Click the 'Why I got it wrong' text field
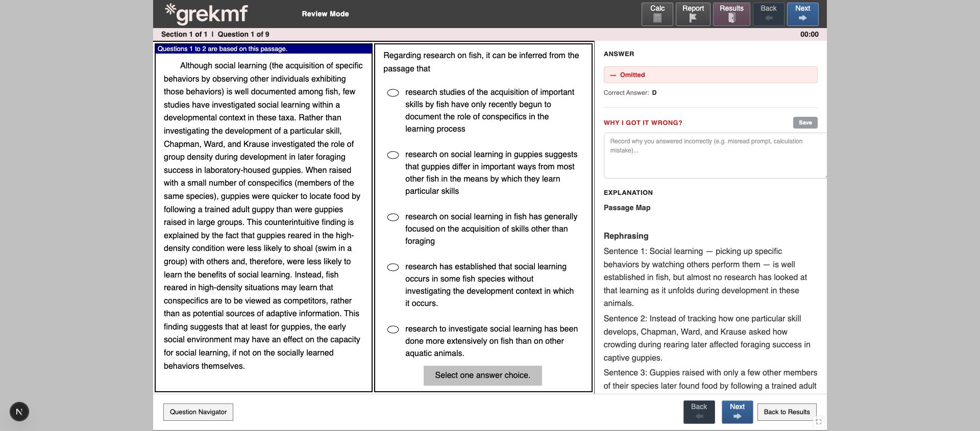Screen dimensions: 980x431 point(715,156)
